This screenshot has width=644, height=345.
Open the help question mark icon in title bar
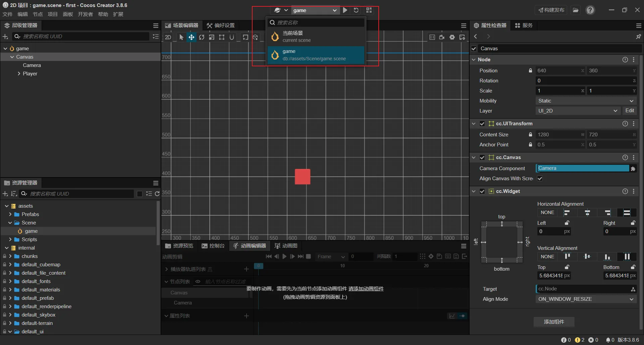(590, 10)
